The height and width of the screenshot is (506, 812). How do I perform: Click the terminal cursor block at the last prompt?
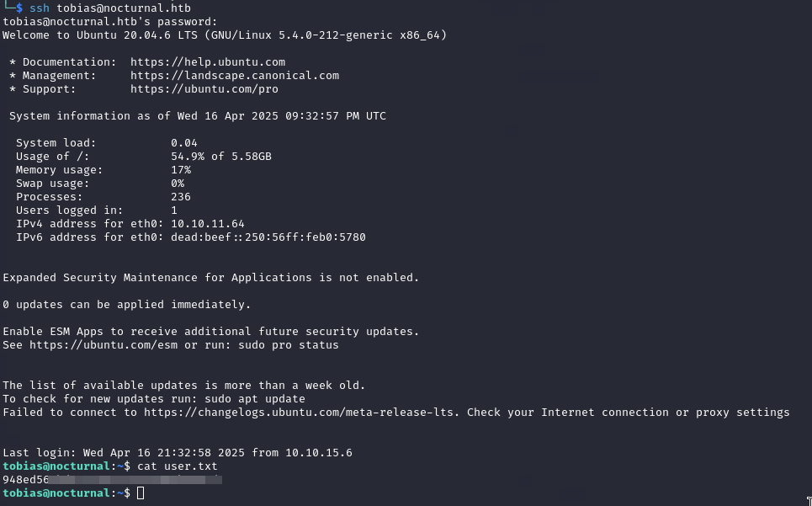coord(141,493)
